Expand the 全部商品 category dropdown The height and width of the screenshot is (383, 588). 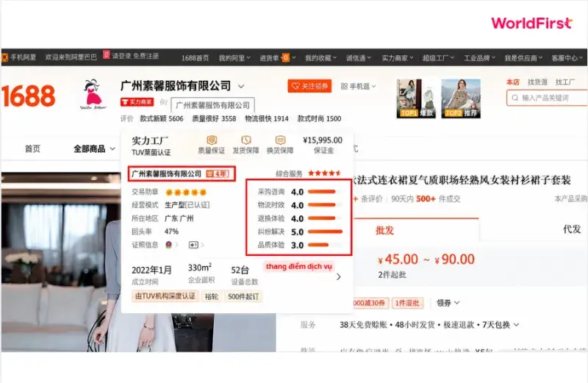click(112, 149)
